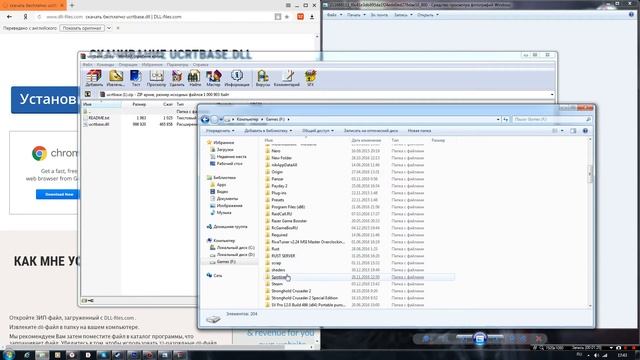The height and width of the screenshot is (360, 640).
Task: Click the Extract To icon in WinRAR
Action: click(116, 78)
